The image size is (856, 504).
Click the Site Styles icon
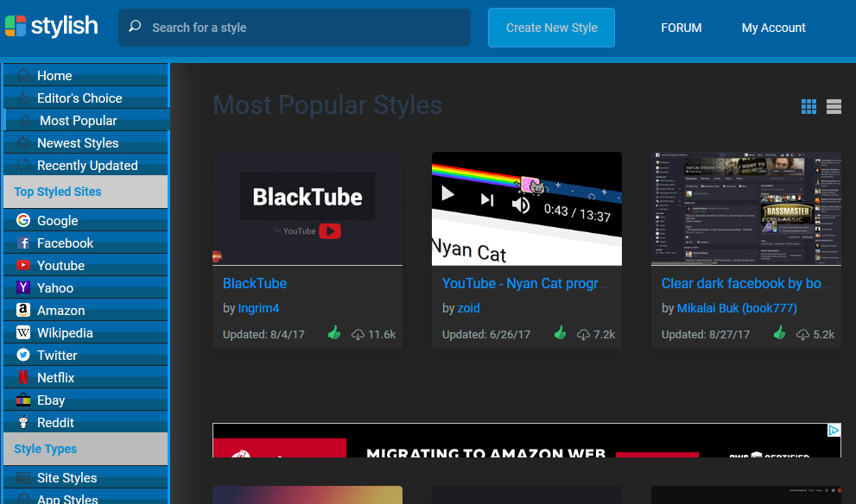click(x=23, y=478)
